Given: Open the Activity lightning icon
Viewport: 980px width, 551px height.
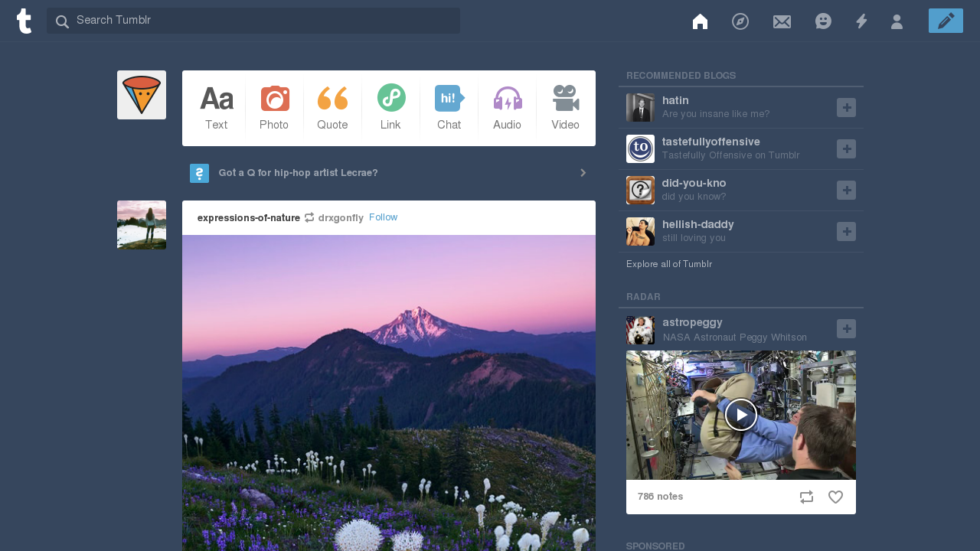Looking at the screenshot, I should coord(861,21).
